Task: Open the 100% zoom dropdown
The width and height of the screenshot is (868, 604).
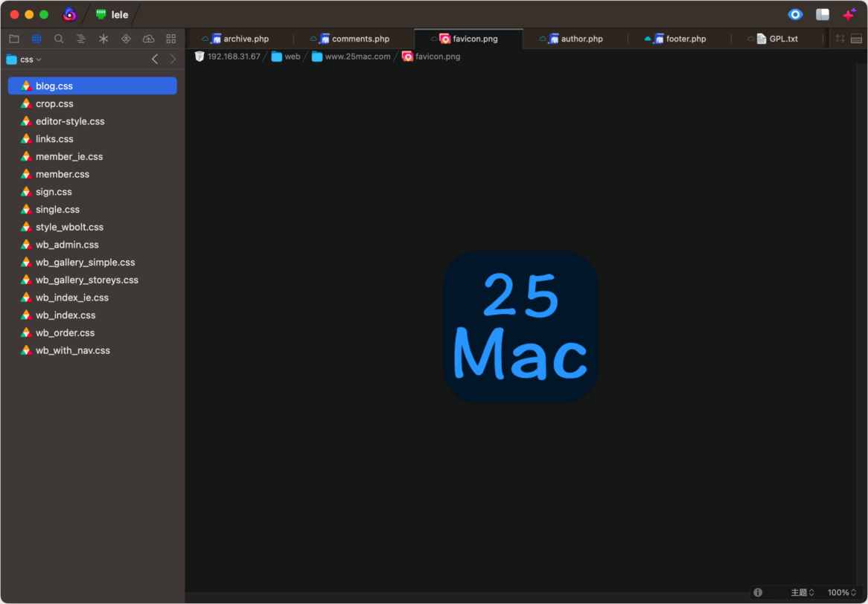Action: point(842,592)
